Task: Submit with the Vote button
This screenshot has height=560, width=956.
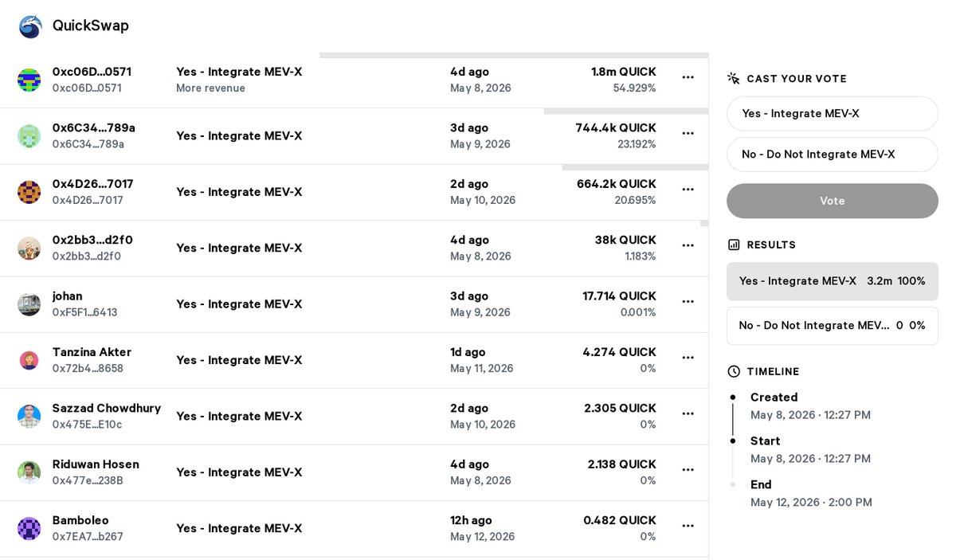Action: tap(833, 201)
